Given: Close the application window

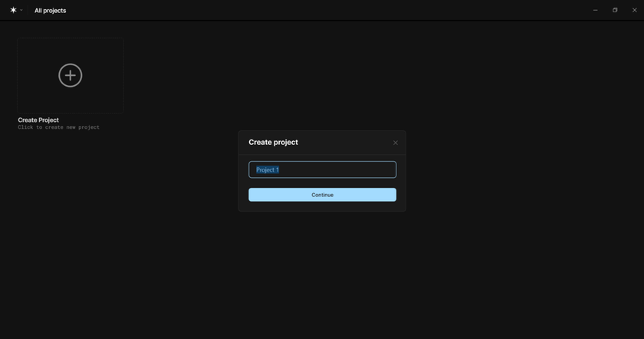Looking at the screenshot, I should [635, 10].
